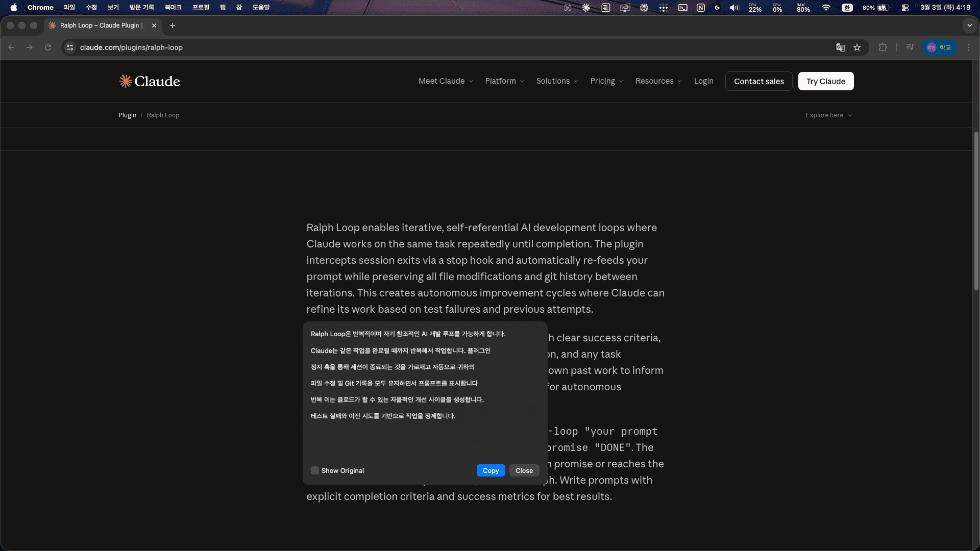980x551 pixels.
Task: Open Chrome's three-dot menu icon
Action: point(969,47)
